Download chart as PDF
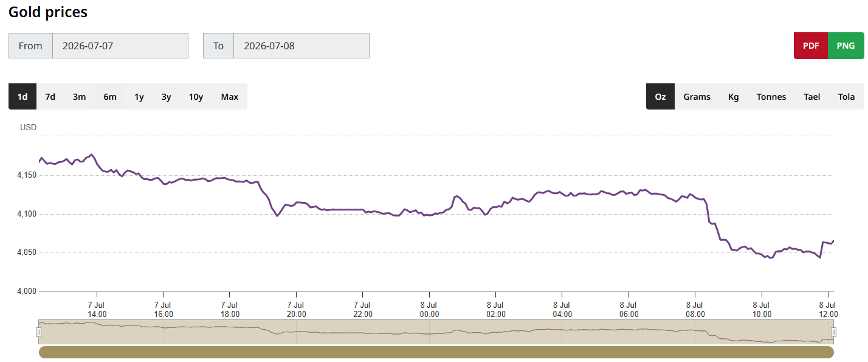Screen dimensions: 868x362 pyautogui.click(x=811, y=46)
